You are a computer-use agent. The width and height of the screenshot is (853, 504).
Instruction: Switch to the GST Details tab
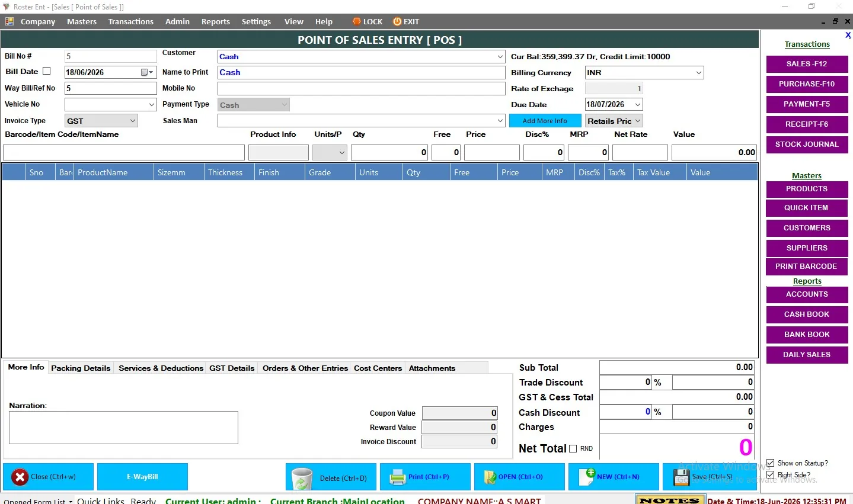coord(232,368)
